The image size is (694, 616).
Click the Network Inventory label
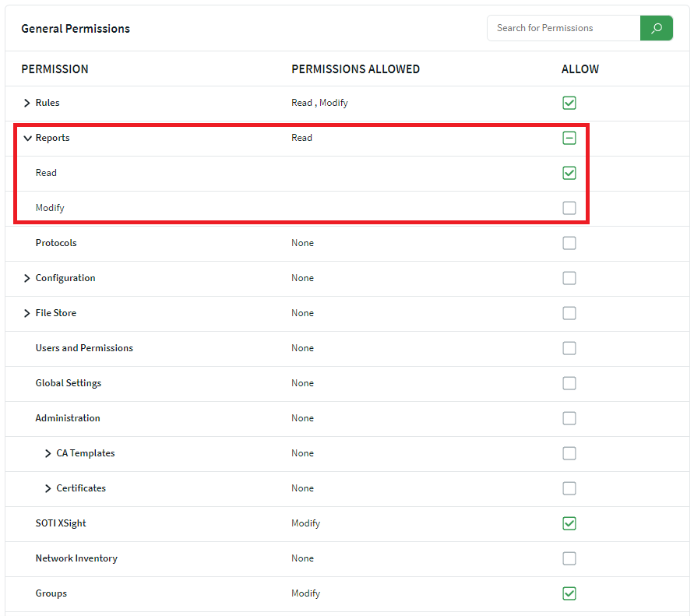[x=76, y=558]
